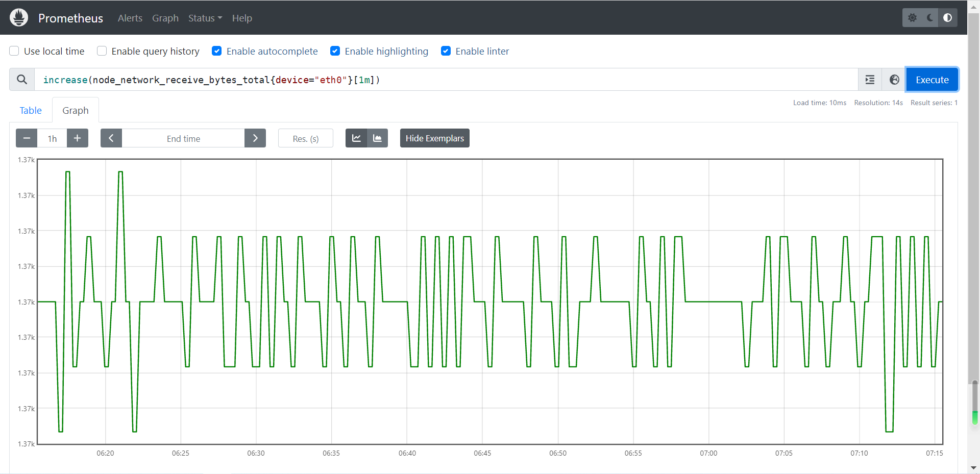Select browser-preferred theme contrast icon
The width and height of the screenshot is (980, 474).
[948, 18]
